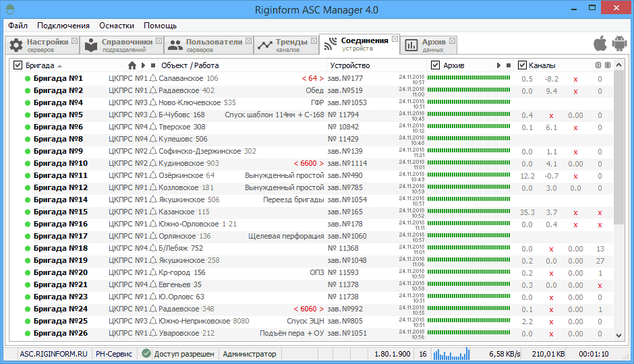Screen dimensions: 634x364
Task: Close the Настройки серверов tab
Action: point(75,41)
